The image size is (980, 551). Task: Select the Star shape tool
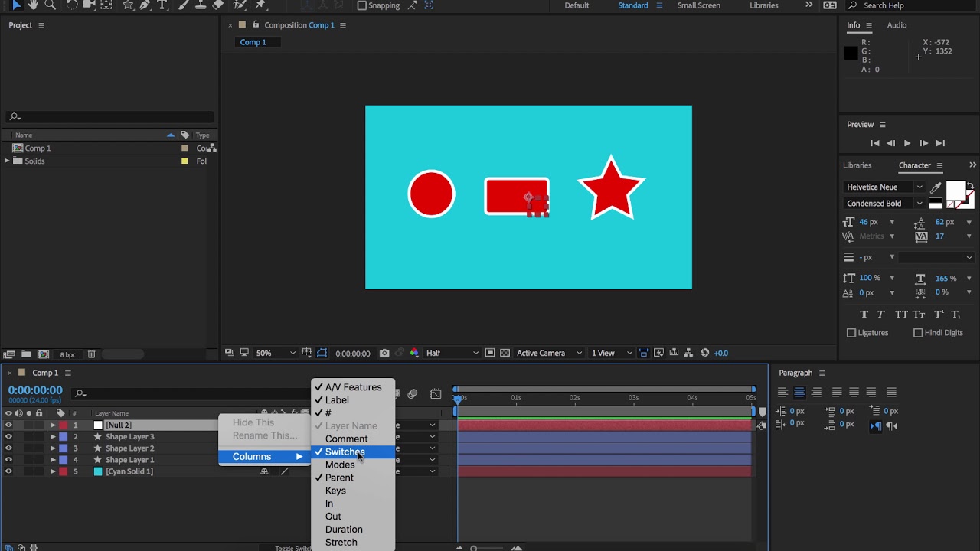point(128,5)
